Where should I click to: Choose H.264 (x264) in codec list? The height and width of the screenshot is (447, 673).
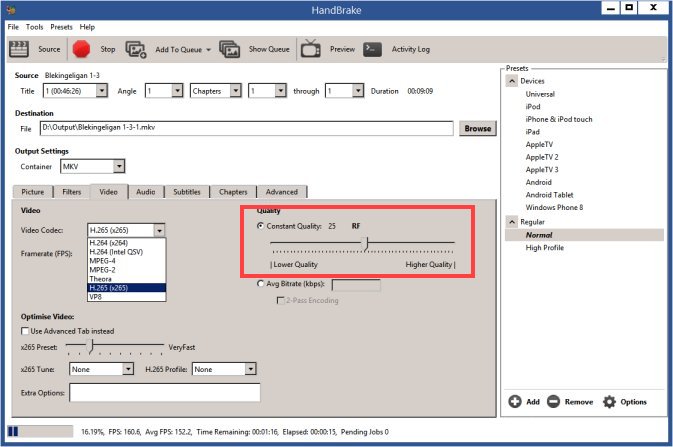click(x=127, y=243)
